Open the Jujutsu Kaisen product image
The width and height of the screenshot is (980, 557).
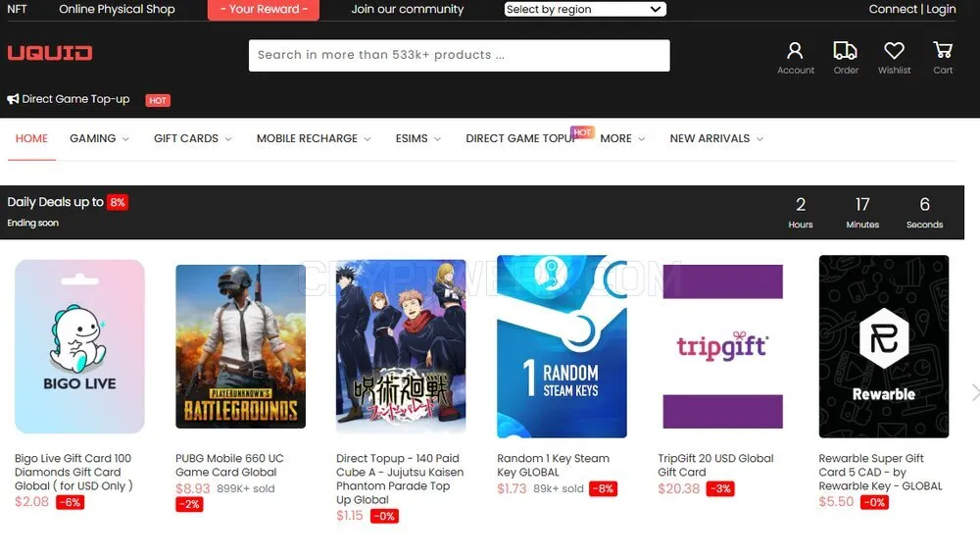[401, 346]
